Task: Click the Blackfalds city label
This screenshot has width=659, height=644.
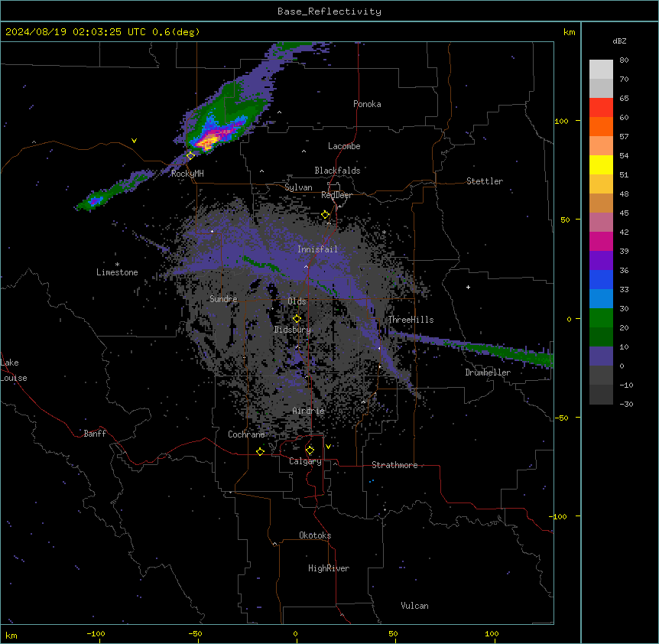Action: click(x=337, y=171)
